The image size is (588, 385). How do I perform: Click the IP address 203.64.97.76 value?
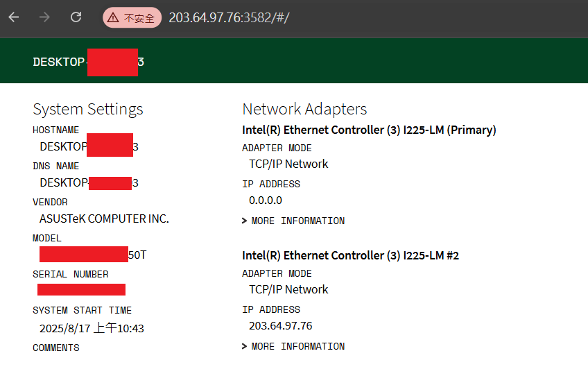[281, 326]
